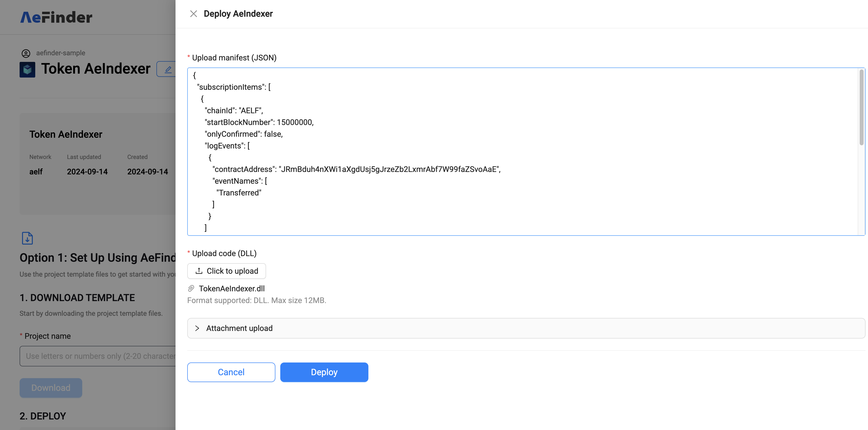Image resolution: width=868 pixels, height=430 pixels.
Task: Click the file download icon above Option 1
Action: pyautogui.click(x=27, y=238)
